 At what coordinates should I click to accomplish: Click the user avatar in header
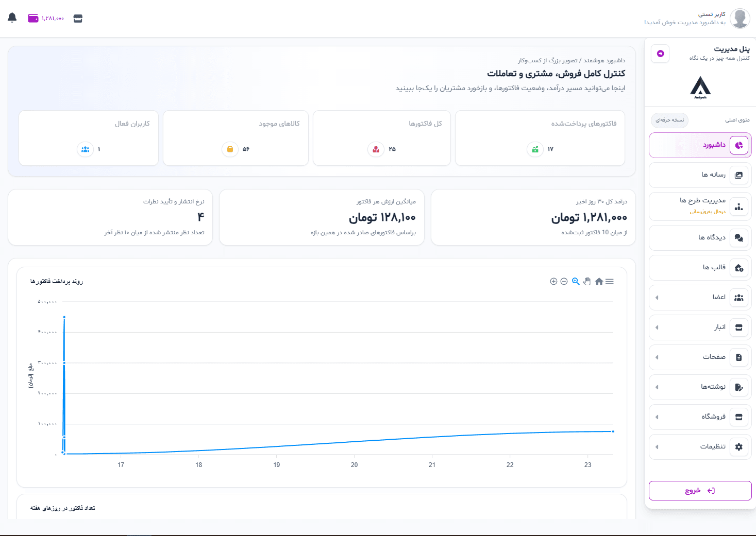740,19
